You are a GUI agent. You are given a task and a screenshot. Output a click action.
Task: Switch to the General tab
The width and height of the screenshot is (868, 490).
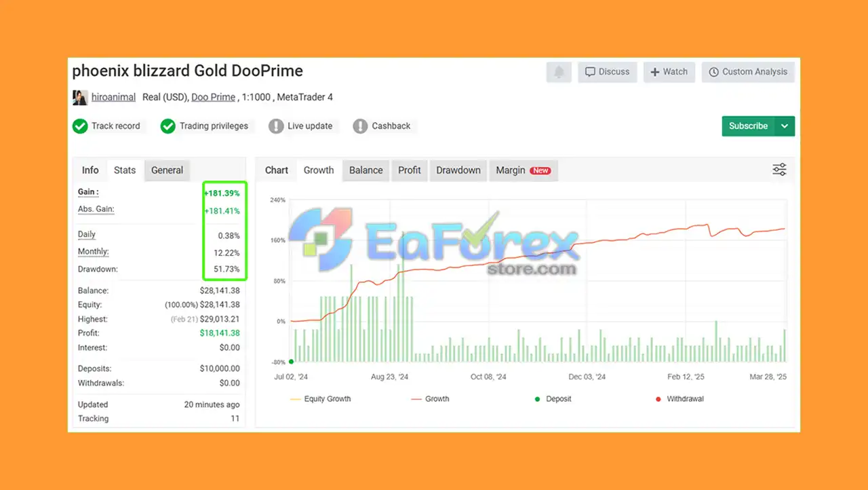(x=167, y=170)
